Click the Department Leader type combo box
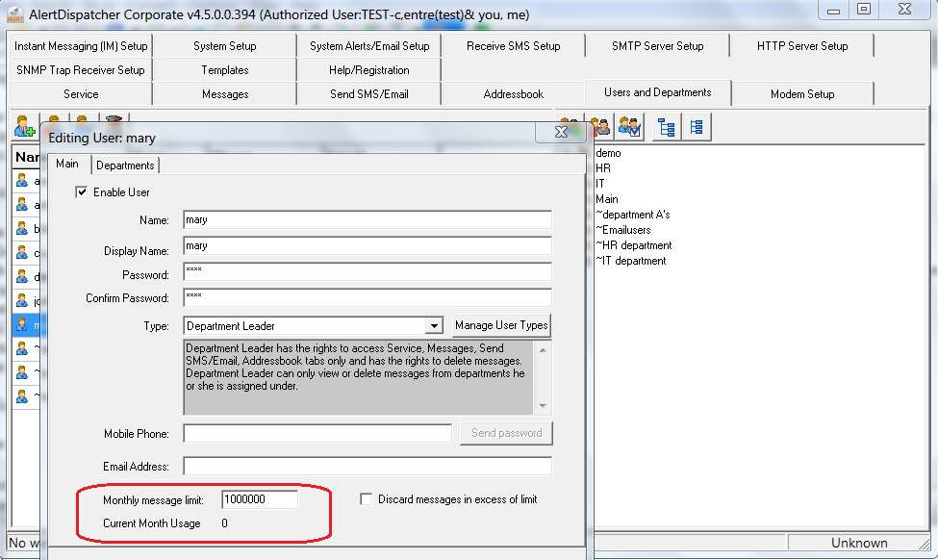This screenshot has width=938, height=560. point(313,326)
